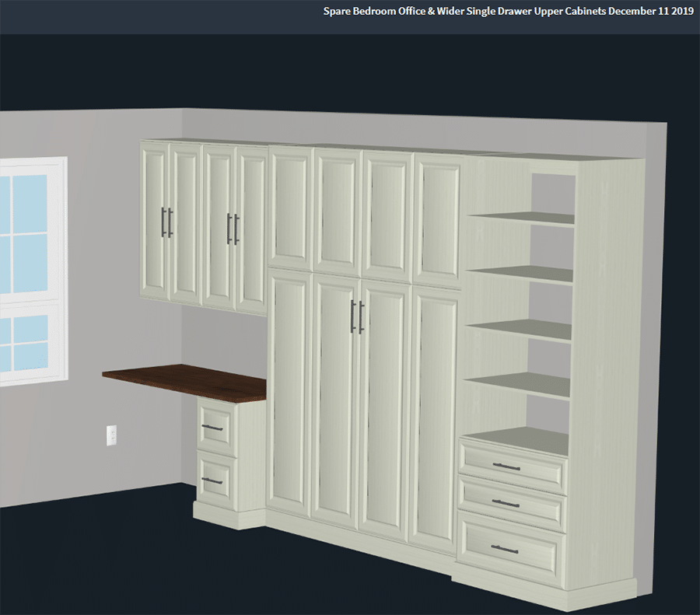This screenshot has height=615, width=700.
Task: Select the dark walnut desk top
Action: [184, 383]
